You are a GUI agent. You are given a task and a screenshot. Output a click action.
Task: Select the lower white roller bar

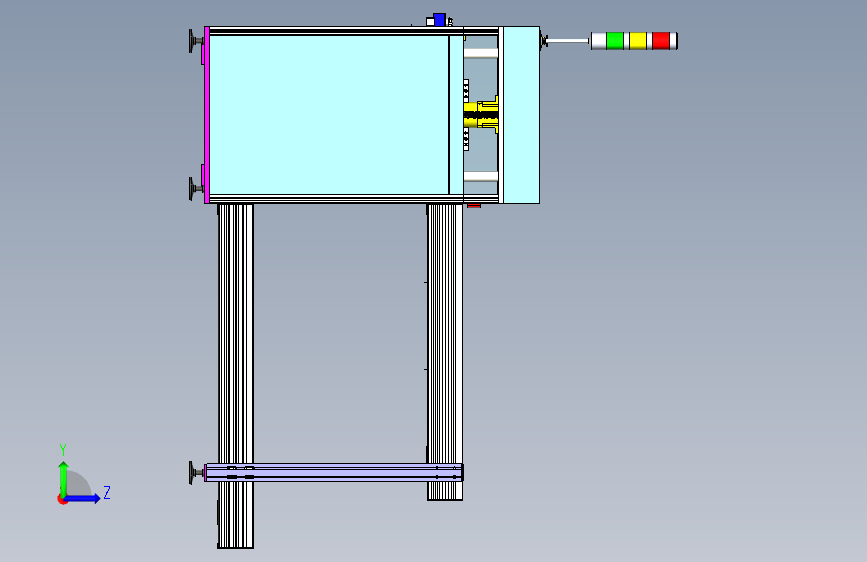tap(480, 176)
